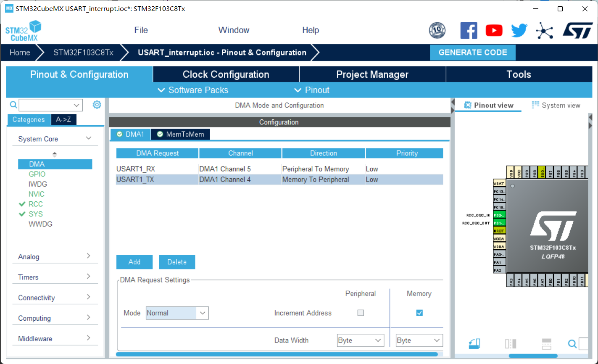Screen dimensions: 598x364
Task: Click the pin search input field
Action: 583,344
